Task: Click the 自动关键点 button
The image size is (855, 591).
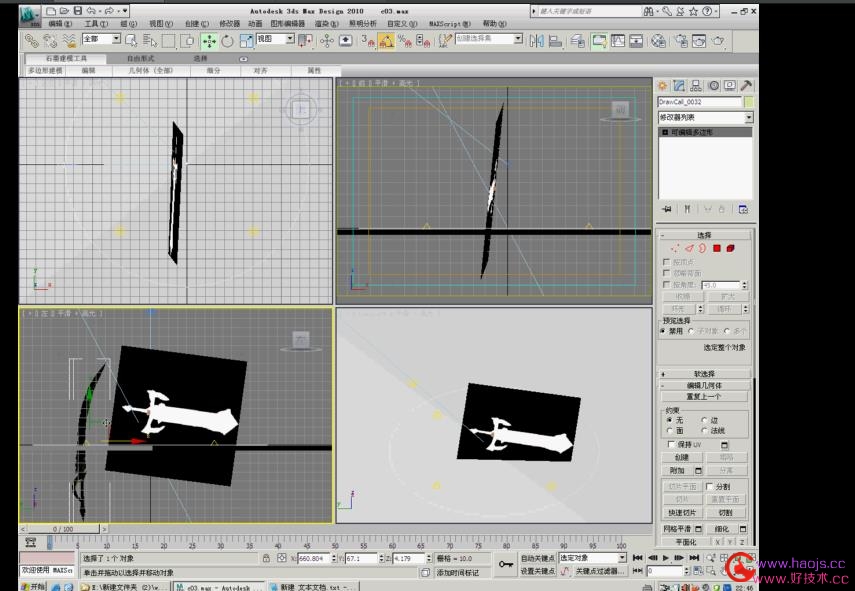Action: (x=538, y=558)
